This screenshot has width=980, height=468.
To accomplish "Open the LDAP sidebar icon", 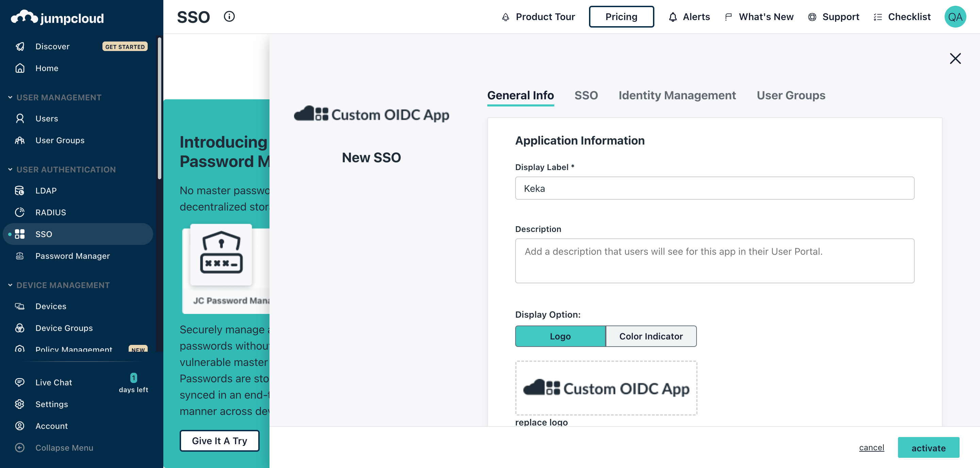I will point(20,191).
